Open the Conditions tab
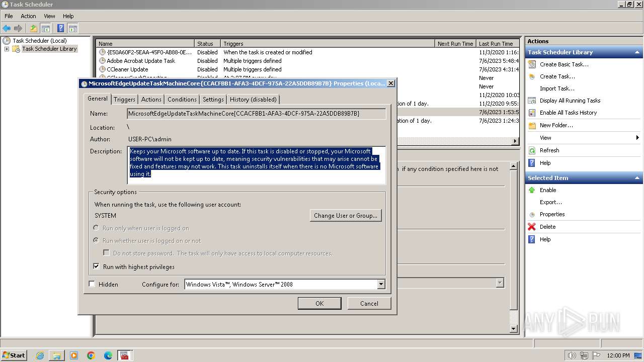644x362 pixels. click(x=182, y=100)
